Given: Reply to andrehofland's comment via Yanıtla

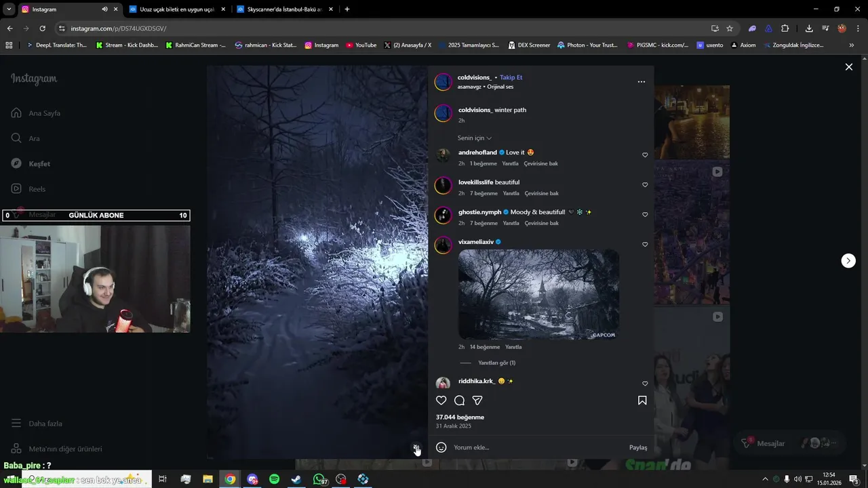Looking at the screenshot, I should tap(510, 163).
